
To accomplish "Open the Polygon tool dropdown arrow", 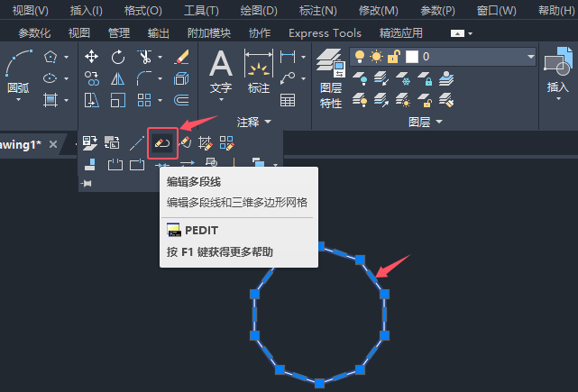I will click(x=67, y=57).
